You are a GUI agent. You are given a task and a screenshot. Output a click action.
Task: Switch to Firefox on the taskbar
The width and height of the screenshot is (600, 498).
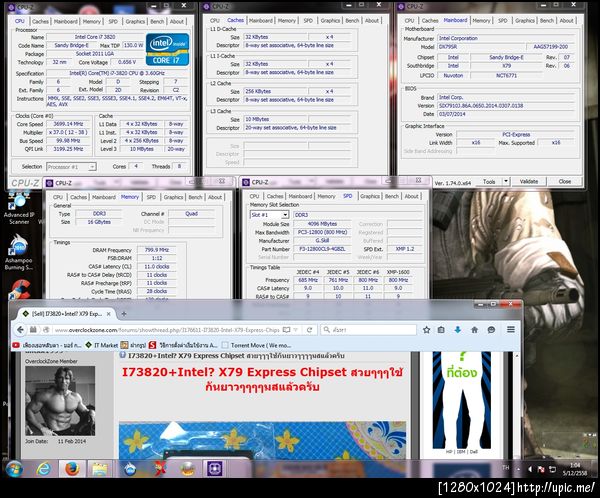[72, 469]
